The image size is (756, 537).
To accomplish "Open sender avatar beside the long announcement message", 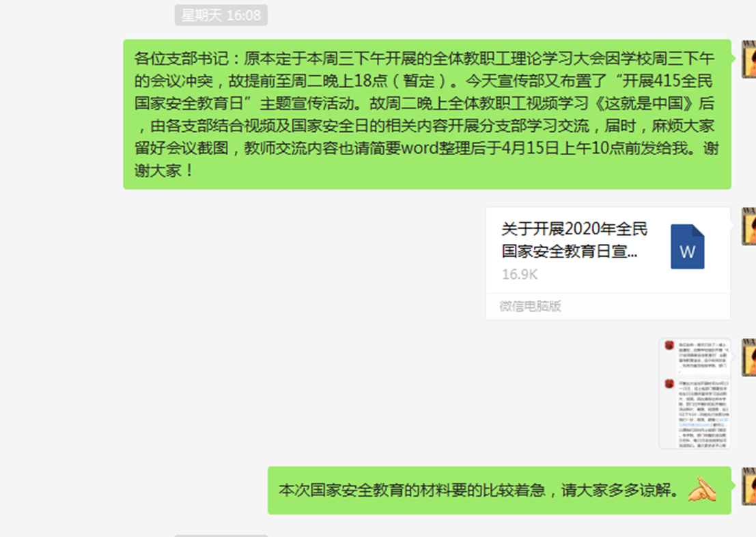I will pyautogui.click(x=748, y=59).
